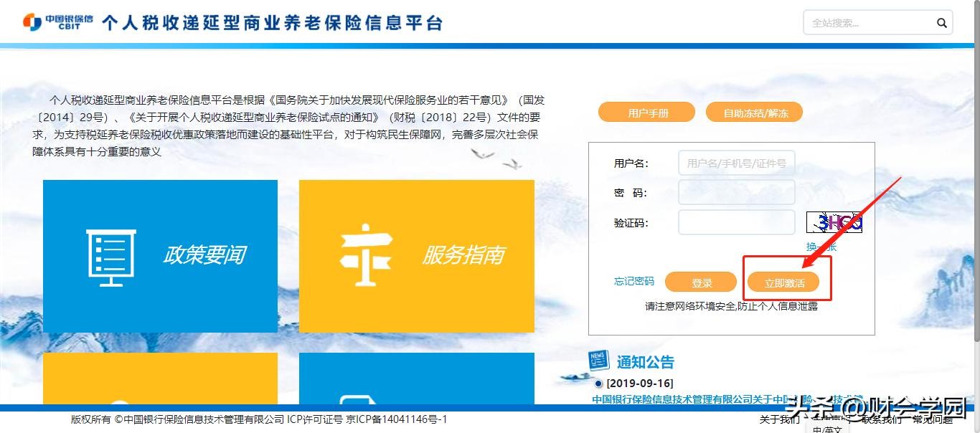
Task: Click the 立即激活 activate button
Action: pos(783,282)
